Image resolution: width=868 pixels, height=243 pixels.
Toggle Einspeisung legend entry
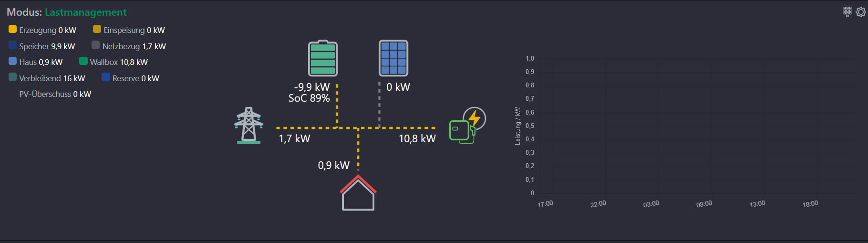[129, 30]
